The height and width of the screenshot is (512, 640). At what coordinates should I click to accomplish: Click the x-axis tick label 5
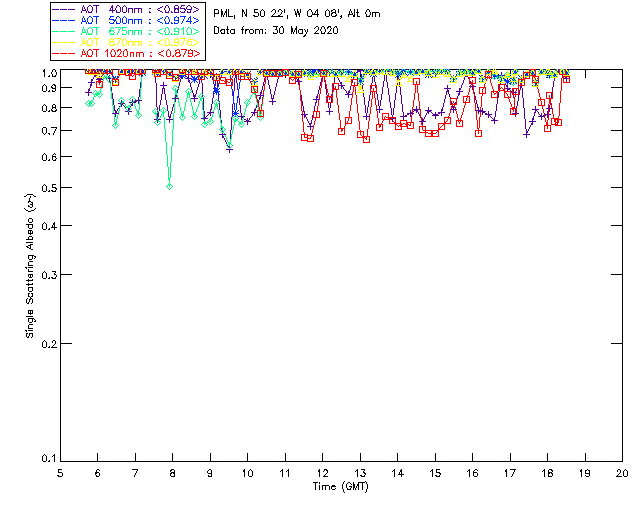[60, 473]
